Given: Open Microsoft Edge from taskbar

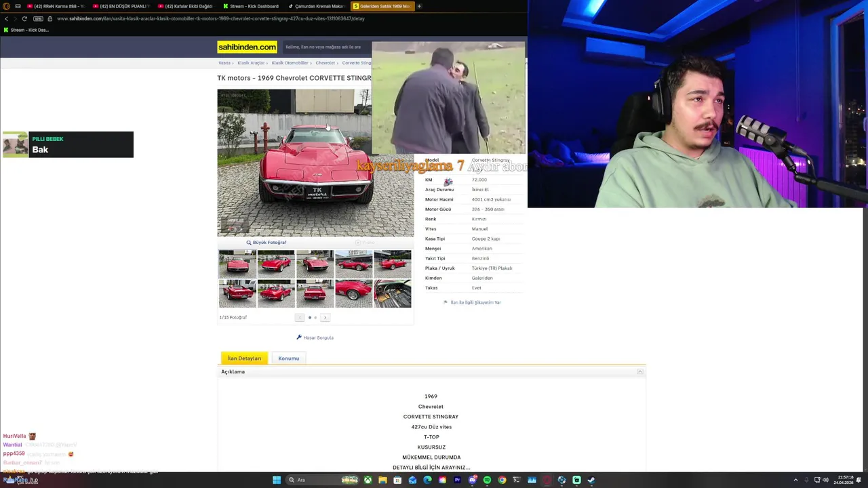Looking at the screenshot, I should (x=427, y=480).
